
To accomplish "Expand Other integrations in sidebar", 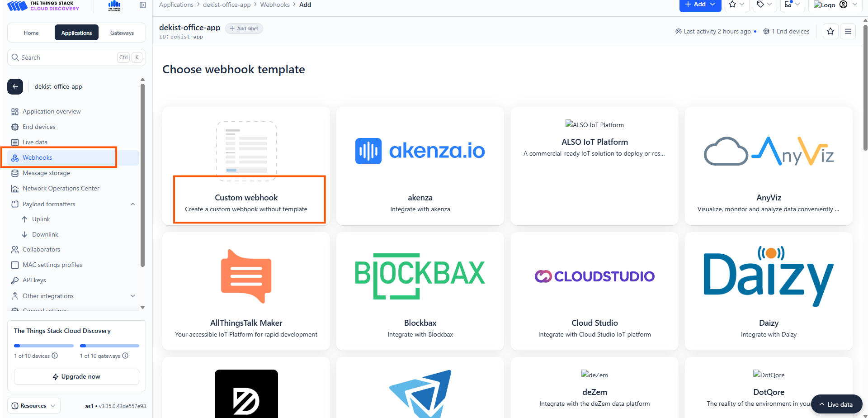I will point(133,296).
